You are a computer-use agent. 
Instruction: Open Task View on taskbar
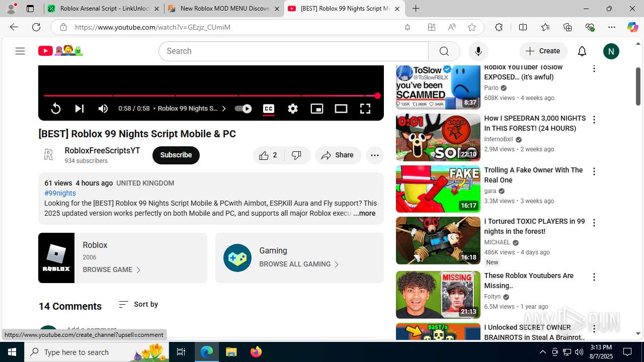[x=181, y=352]
